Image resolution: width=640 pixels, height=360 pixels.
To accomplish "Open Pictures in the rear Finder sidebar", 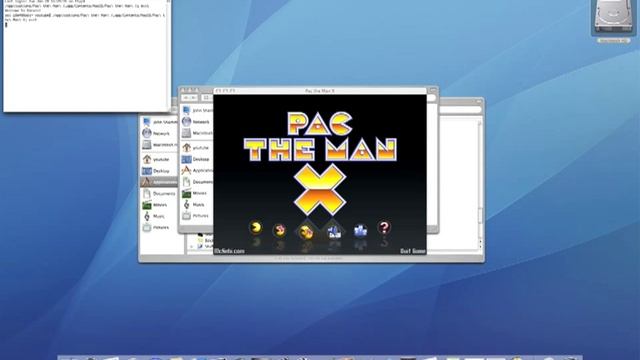I will pyautogui.click(x=160, y=227).
